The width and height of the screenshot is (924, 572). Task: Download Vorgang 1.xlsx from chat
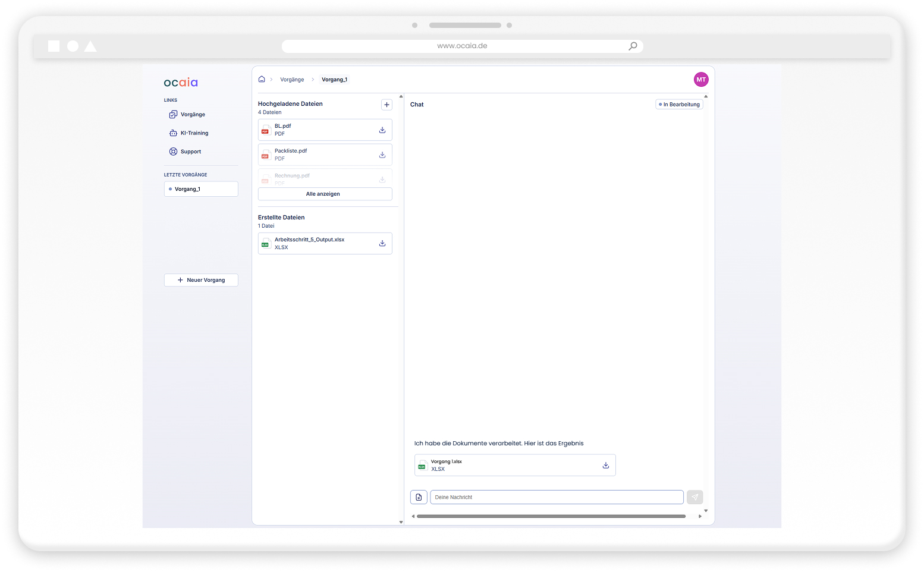point(605,465)
